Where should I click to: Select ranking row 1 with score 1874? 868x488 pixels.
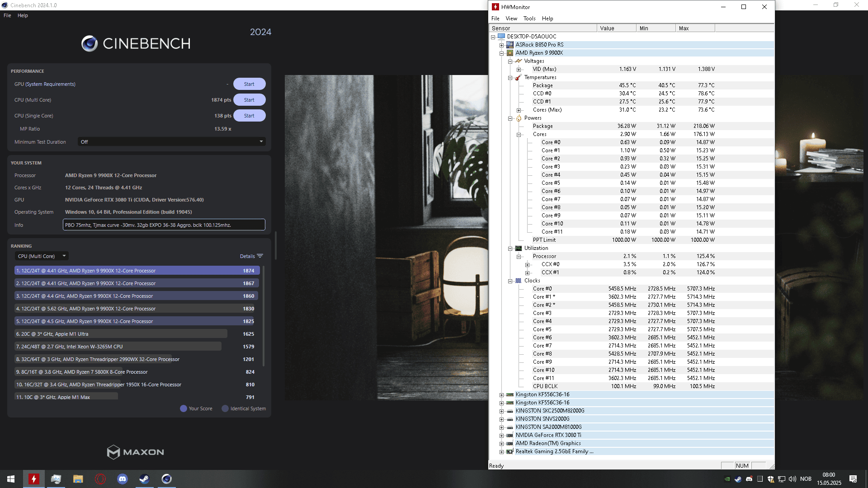137,271
